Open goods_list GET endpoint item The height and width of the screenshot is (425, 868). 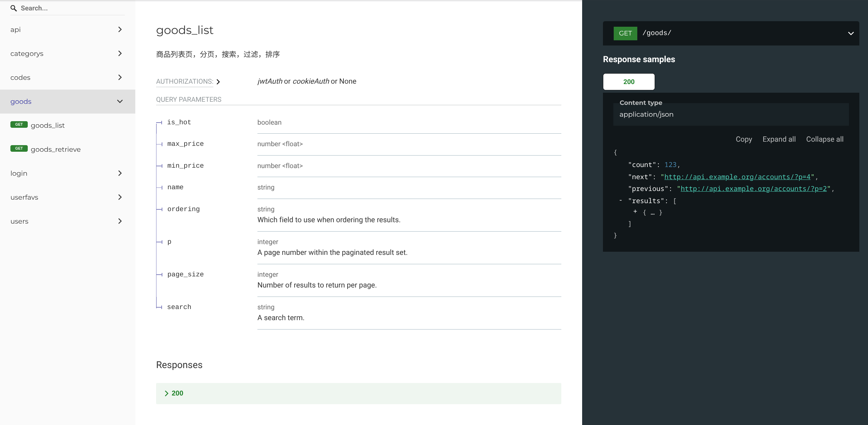point(48,125)
